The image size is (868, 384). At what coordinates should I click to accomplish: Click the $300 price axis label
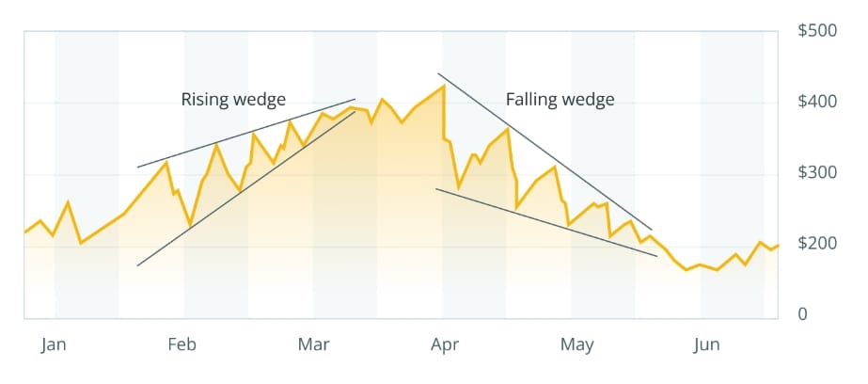[817, 172]
